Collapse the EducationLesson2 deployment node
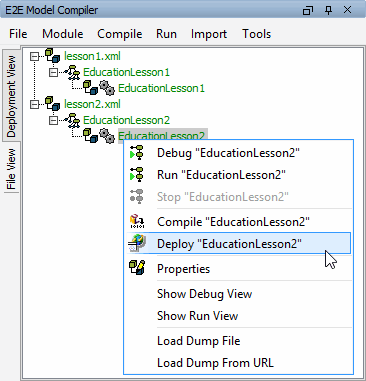The width and height of the screenshot is (366, 381). point(53,120)
